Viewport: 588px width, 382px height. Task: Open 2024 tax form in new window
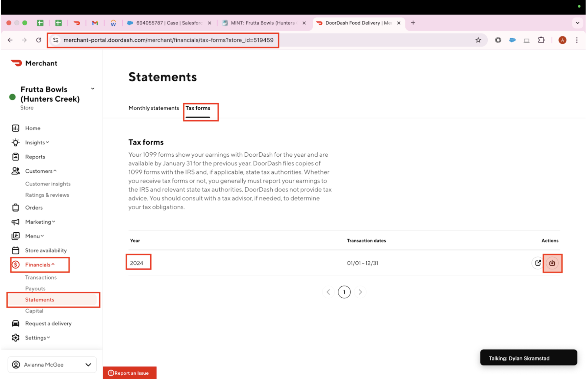[537, 263]
